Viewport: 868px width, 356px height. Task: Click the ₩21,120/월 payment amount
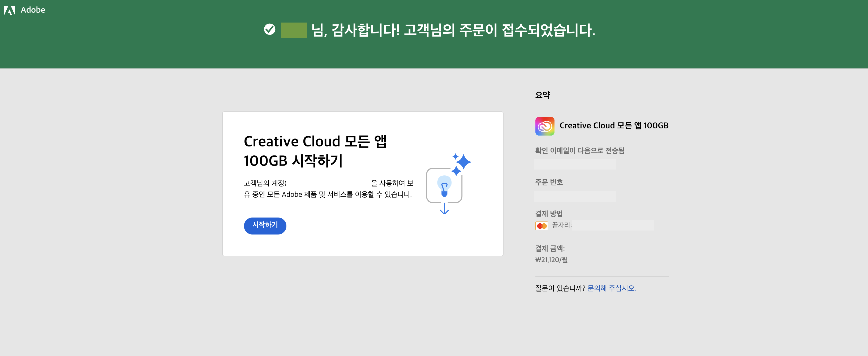551,260
